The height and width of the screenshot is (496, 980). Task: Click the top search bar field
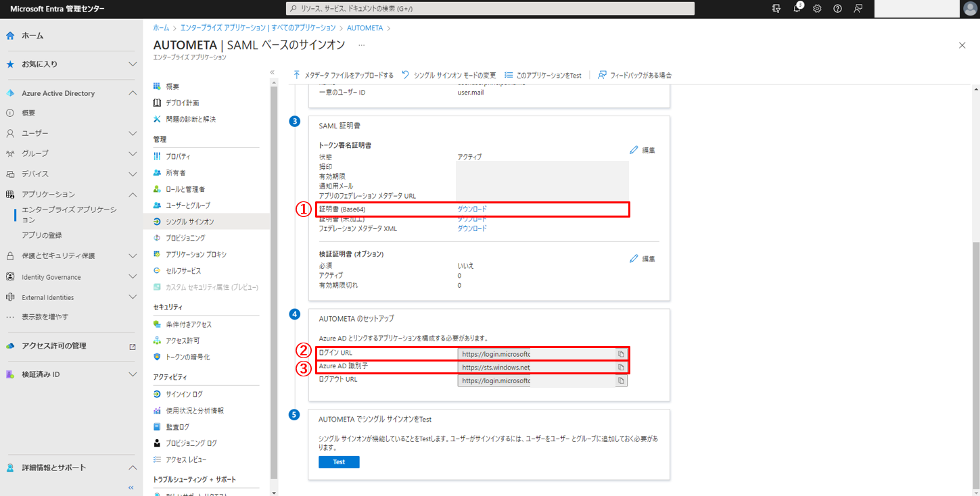pos(490,8)
